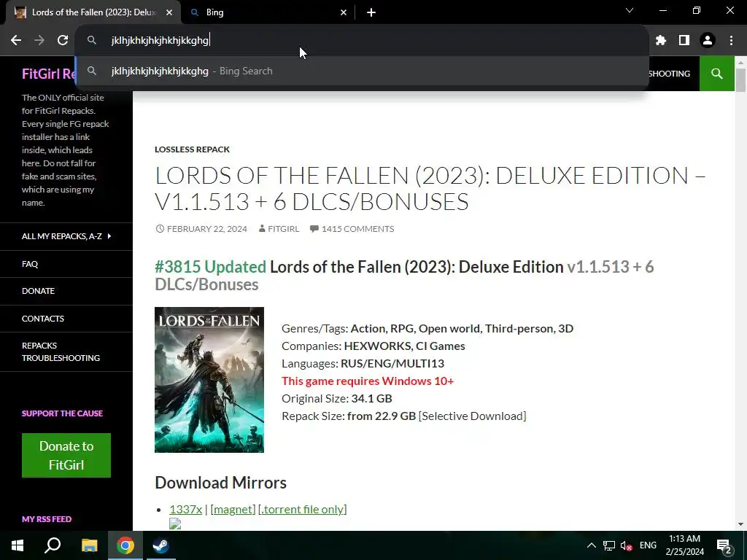Open the taskbar clock and date
The width and height of the screenshot is (747, 560).
point(684,545)
